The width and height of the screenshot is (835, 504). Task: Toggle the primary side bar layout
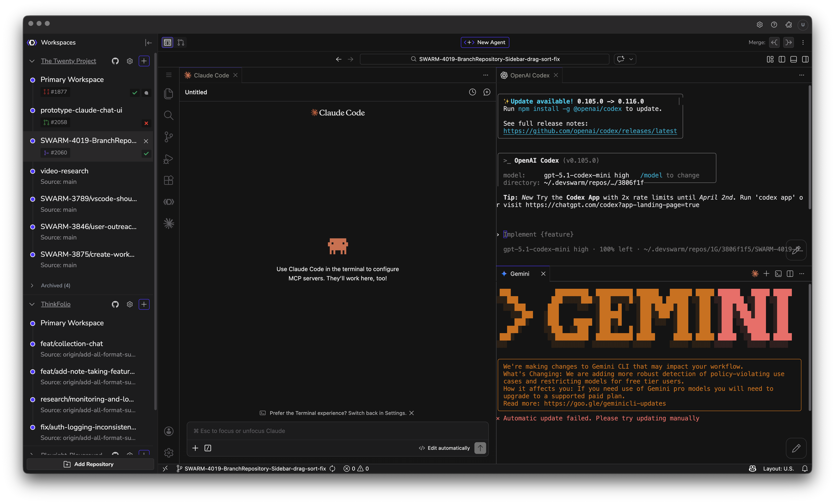click(782, 59)
